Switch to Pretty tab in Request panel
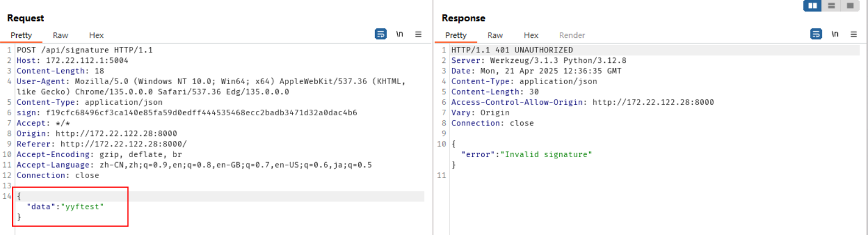 21,35
